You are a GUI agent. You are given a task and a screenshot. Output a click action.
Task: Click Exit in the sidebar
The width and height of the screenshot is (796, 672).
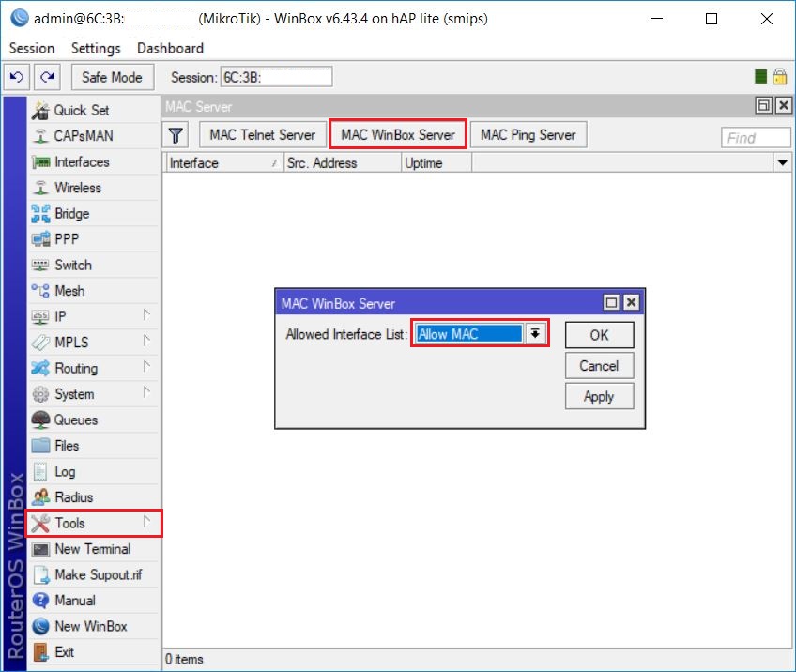click(x=95, y=652)
